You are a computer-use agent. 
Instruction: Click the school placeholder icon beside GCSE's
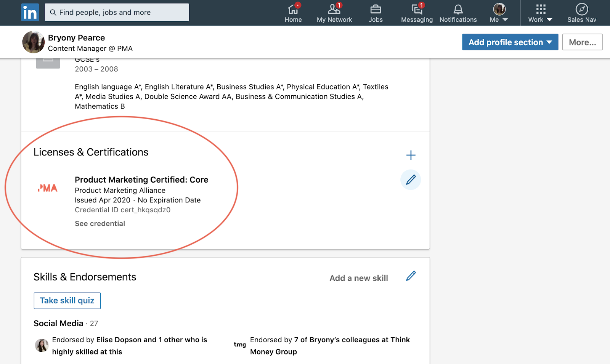48,63
